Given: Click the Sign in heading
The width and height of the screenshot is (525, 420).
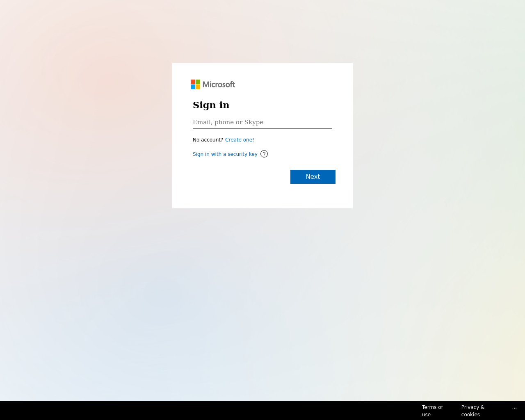Looking at the screenshot, I should 211,105.
